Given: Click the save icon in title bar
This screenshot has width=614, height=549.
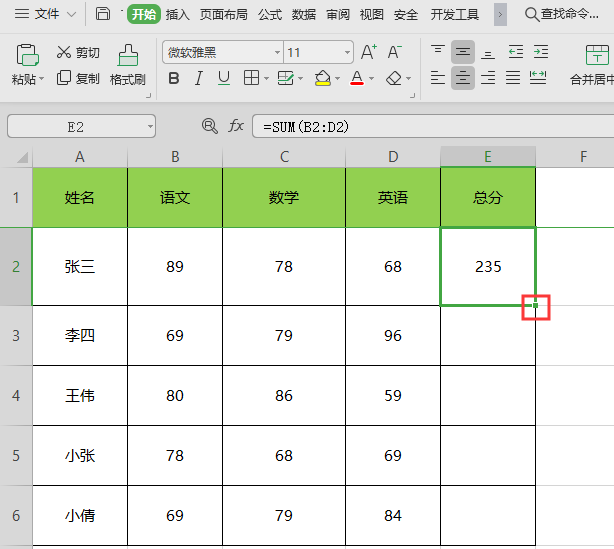Looking at the screenshot, I should pyautogui.click(x=103, y=14).
